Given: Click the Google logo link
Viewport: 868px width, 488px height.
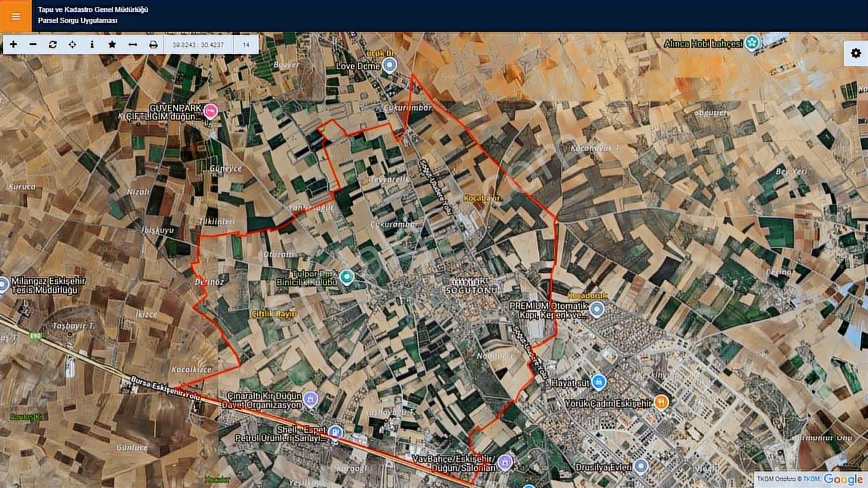Looking at the screenshot, I should (843, 480).
